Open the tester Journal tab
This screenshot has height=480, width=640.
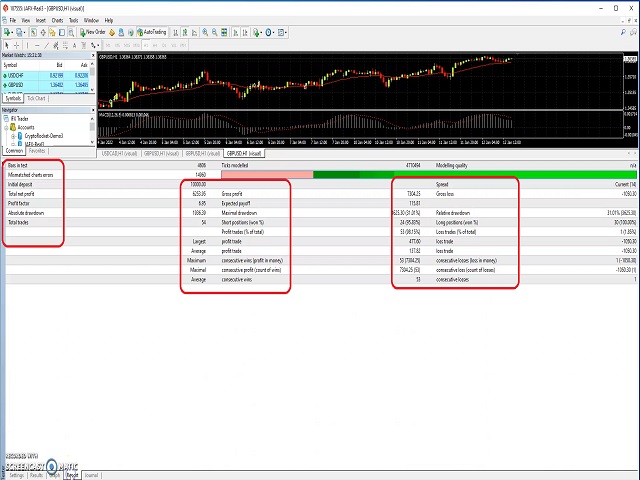click(91, 476)
